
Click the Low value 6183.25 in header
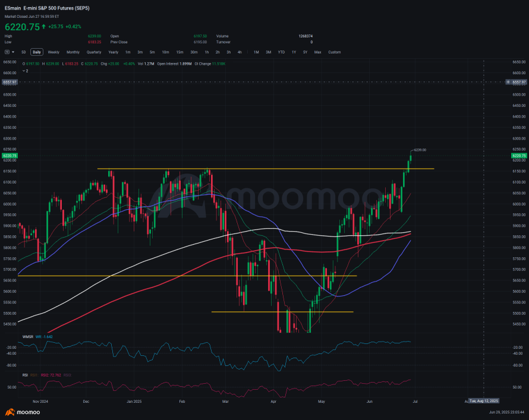pyautogui.click(x=95, y=42)
